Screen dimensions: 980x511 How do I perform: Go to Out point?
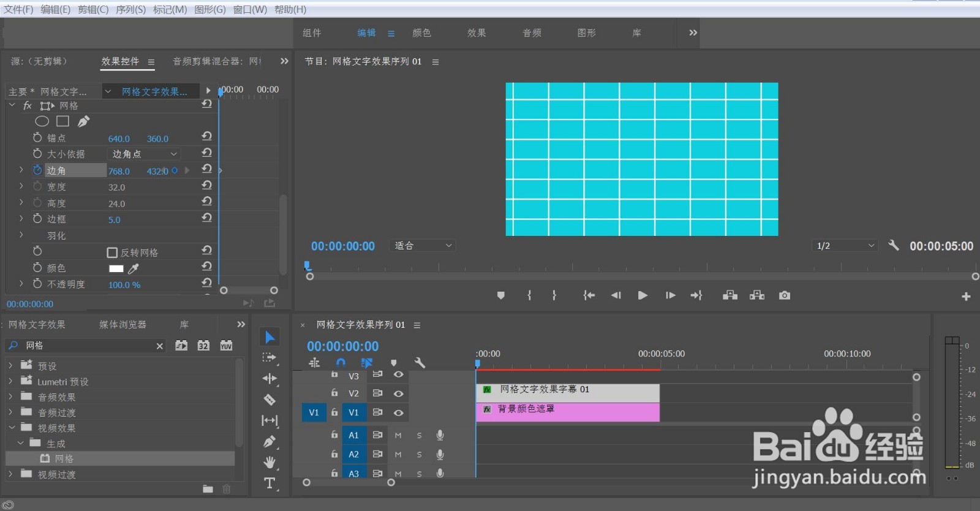[x=696, y=295]
